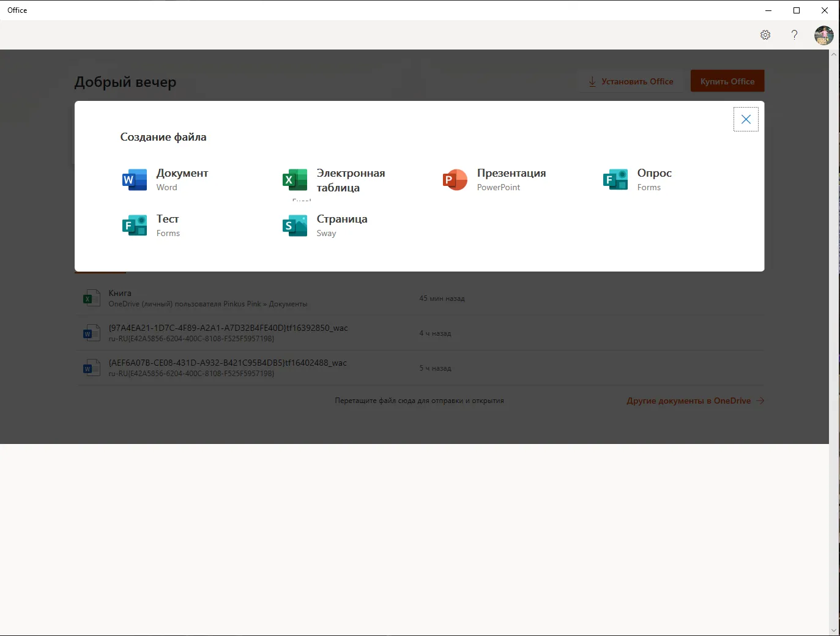The image size is (840, 636).
Task: Open Office settings gear
Action: tap(765, 35)
